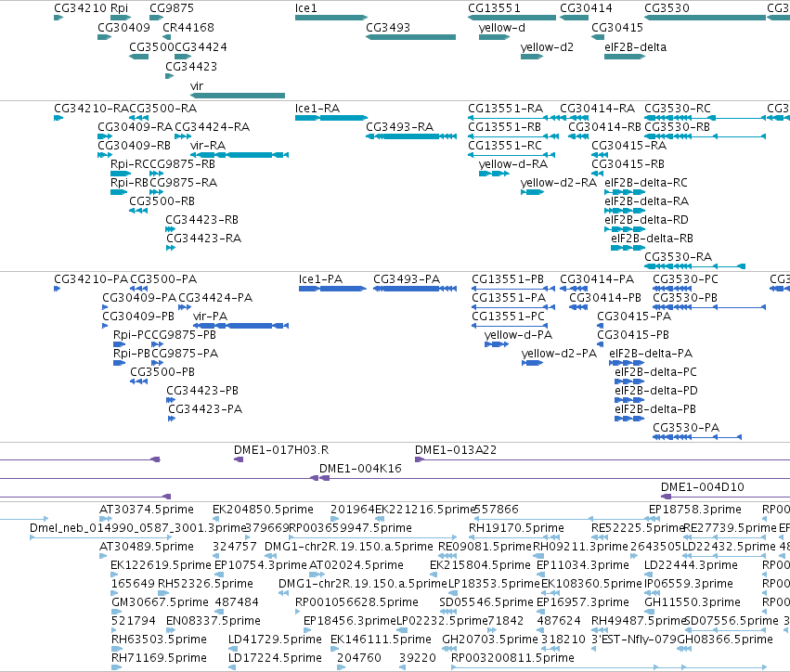Select the RH52326.5prime EST label

205,584
